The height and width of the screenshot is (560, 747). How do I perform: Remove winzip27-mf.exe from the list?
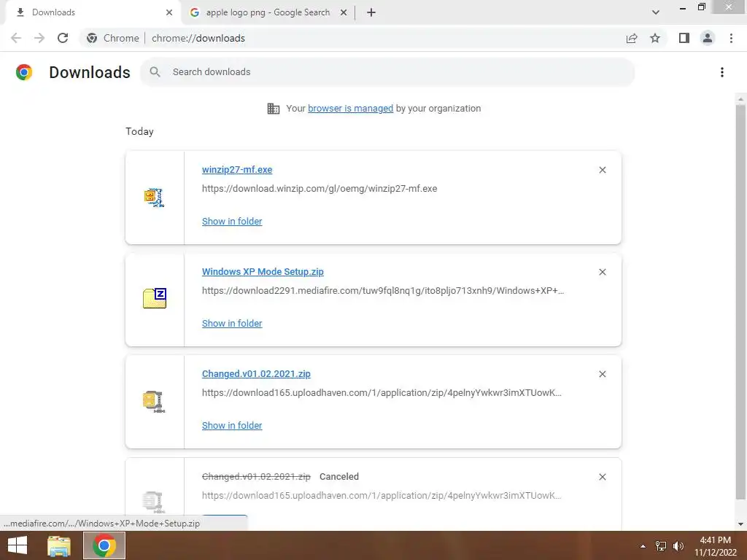coord(602,170)
